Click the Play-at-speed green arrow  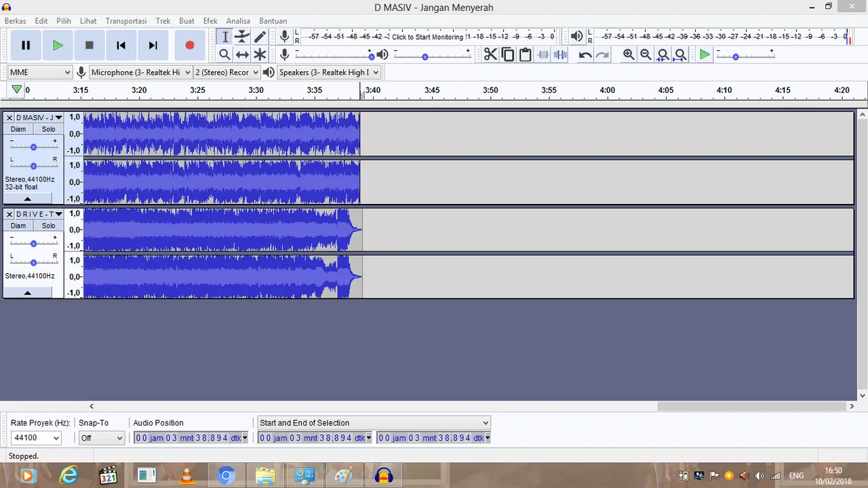[705, 55]
